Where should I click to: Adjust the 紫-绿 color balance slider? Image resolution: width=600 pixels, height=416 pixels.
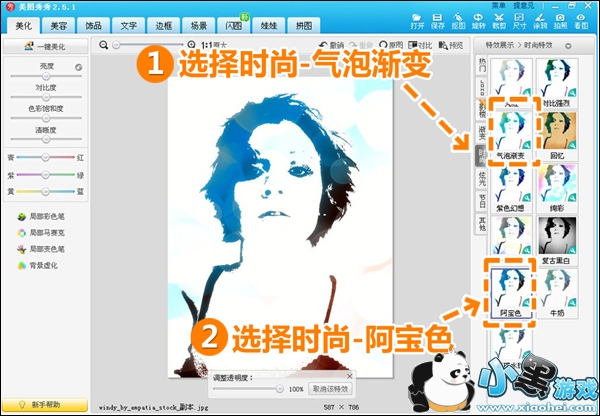46,175
